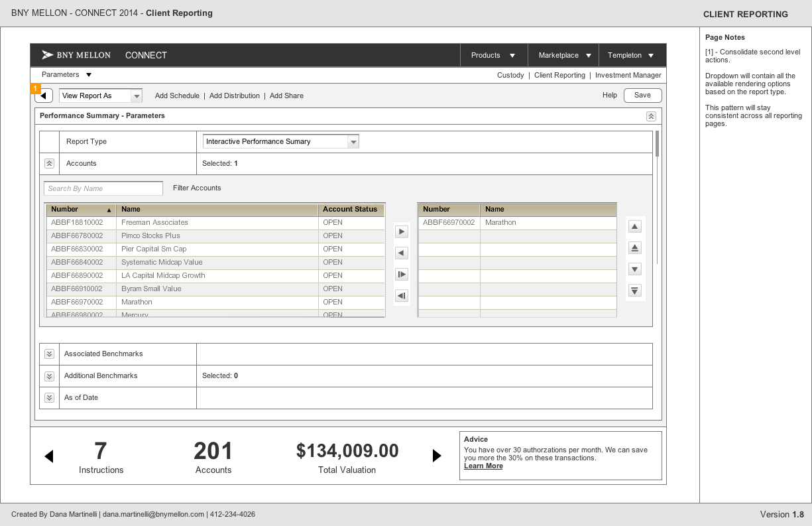Viewport: 812px width, 526px height.
Task: Select Marathon in the selected accounts list
Action: pos(500,222)
